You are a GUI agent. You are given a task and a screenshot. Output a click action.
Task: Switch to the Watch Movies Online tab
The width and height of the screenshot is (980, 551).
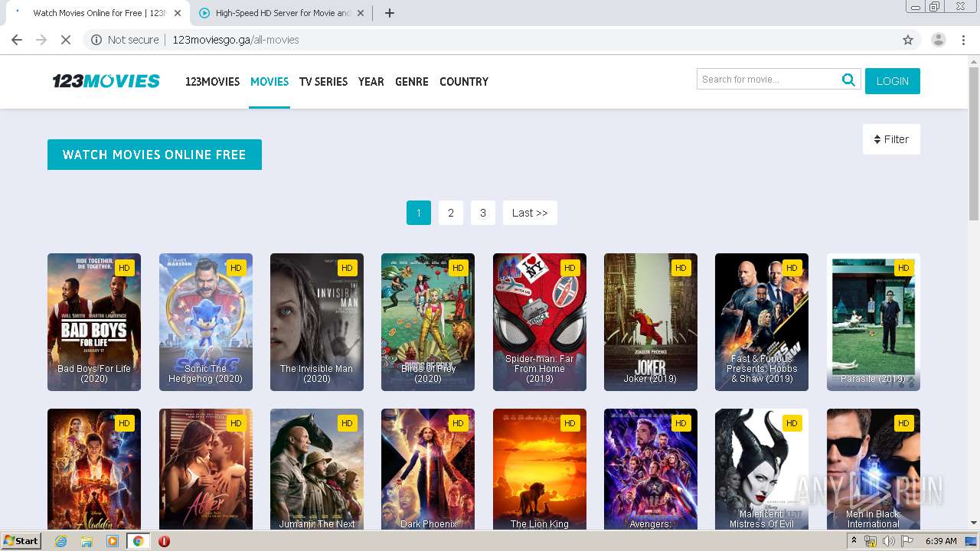[x=98, y=13]
